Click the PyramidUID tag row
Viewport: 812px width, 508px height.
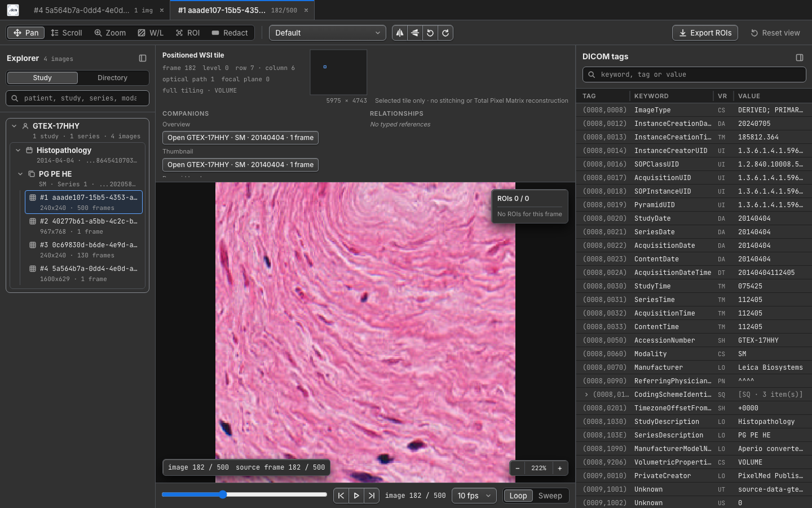(x=694, y=205)
